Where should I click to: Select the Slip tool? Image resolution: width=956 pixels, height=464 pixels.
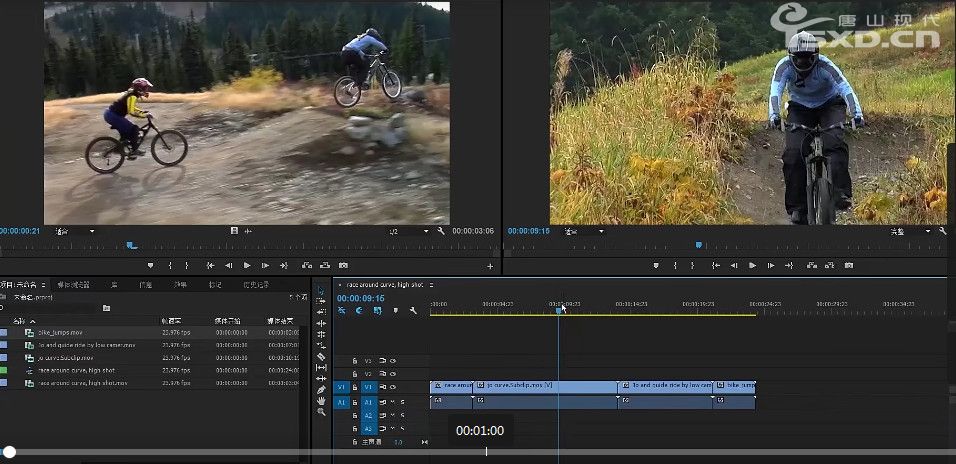[321, 368]
